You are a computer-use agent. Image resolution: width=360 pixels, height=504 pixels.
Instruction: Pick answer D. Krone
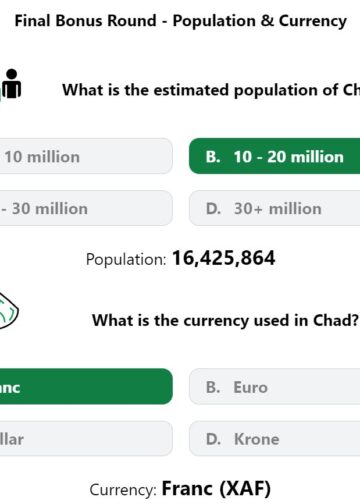pos(275,439)
